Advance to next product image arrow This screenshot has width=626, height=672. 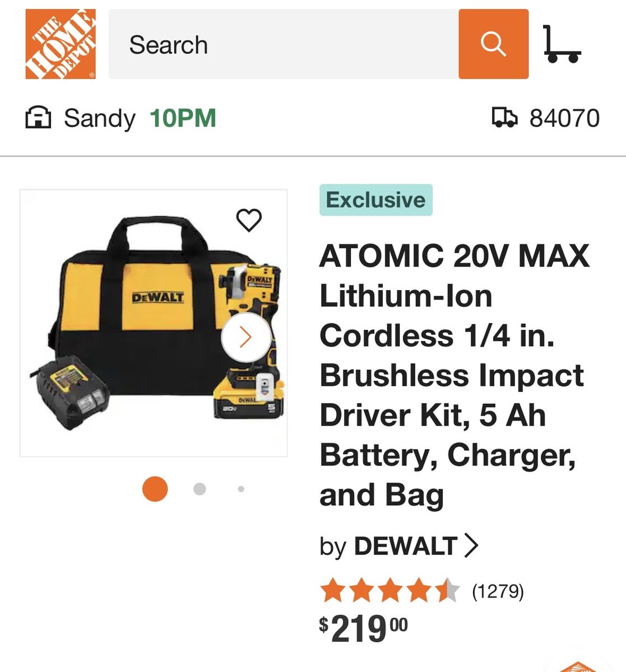(x=245, y=337)
